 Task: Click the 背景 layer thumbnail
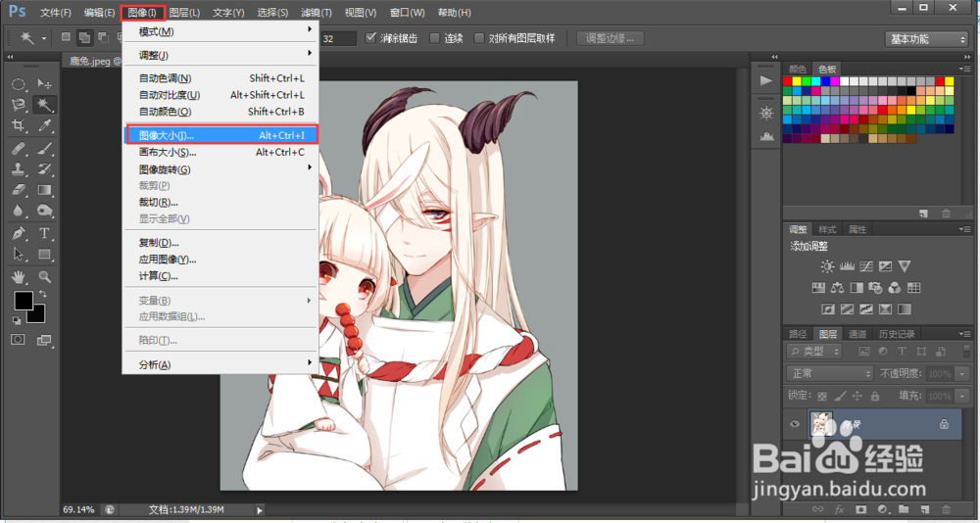821,424
